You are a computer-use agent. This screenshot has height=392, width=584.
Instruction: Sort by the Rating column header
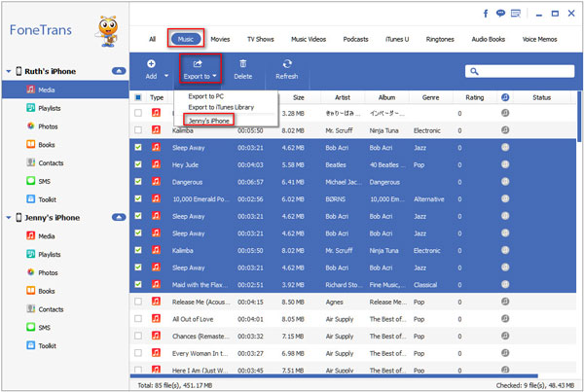click(475, 97)
